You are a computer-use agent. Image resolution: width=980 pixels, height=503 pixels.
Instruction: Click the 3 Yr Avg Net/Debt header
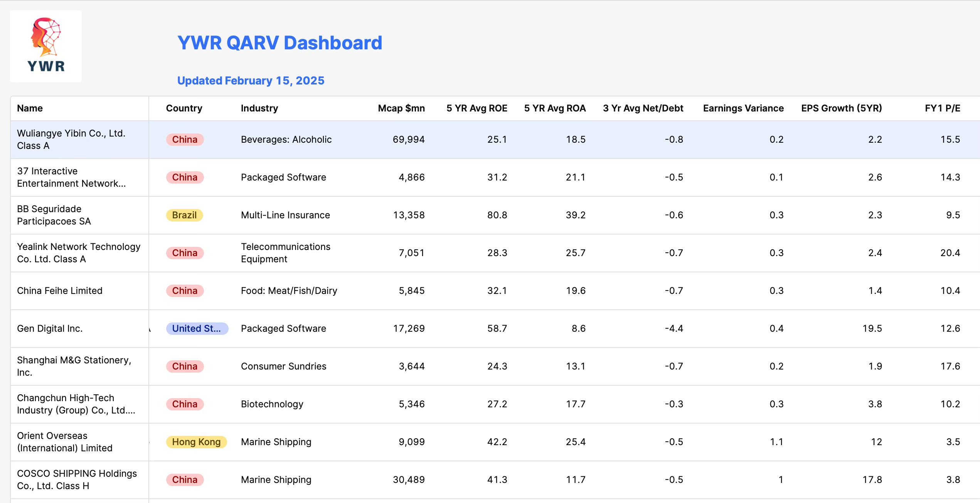(643, 108)
